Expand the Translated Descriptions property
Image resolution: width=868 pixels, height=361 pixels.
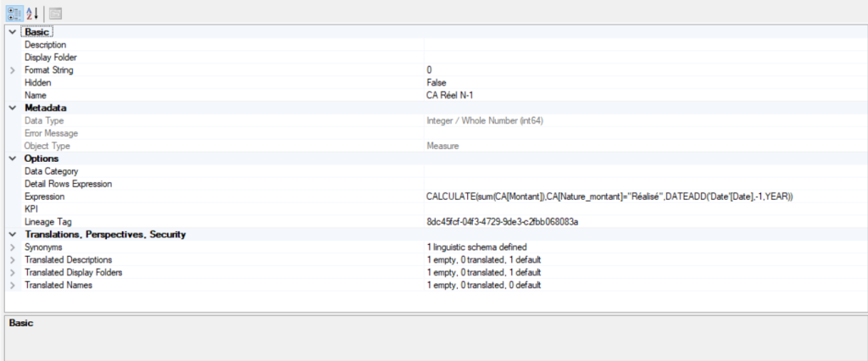coord(13,260)
